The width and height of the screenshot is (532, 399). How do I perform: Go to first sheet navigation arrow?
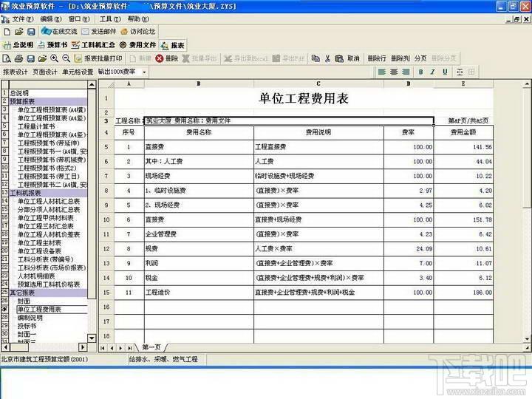(103, 348)
